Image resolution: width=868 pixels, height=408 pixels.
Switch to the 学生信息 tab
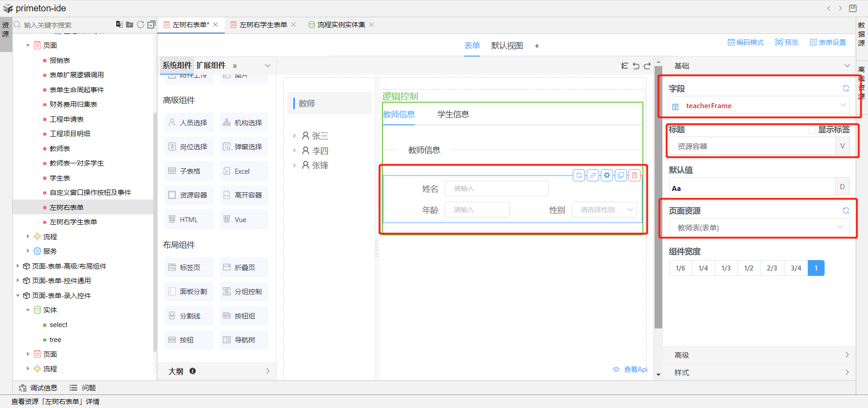453,114
